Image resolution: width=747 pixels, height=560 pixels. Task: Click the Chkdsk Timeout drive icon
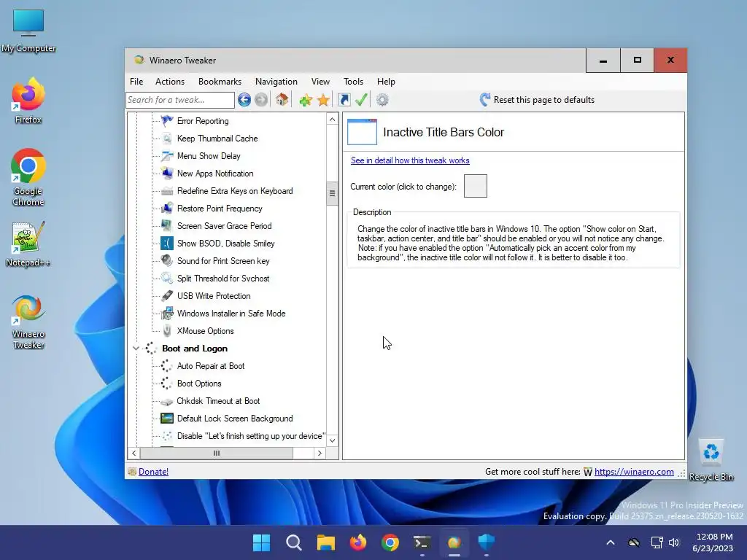(167, 402)
